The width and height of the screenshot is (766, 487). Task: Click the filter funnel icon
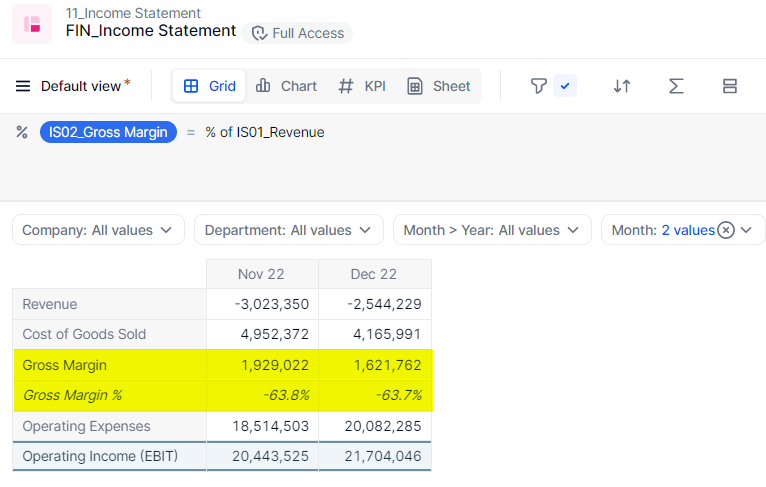point(539,86)
